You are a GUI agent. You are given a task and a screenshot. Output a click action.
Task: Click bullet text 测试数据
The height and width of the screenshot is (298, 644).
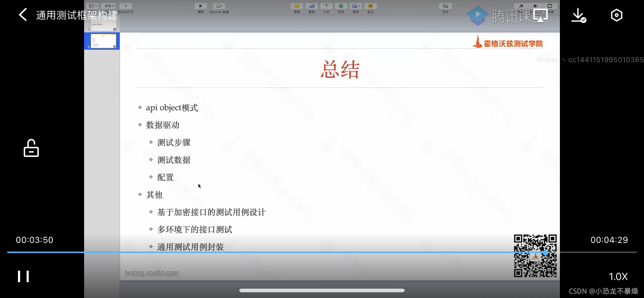174,160
